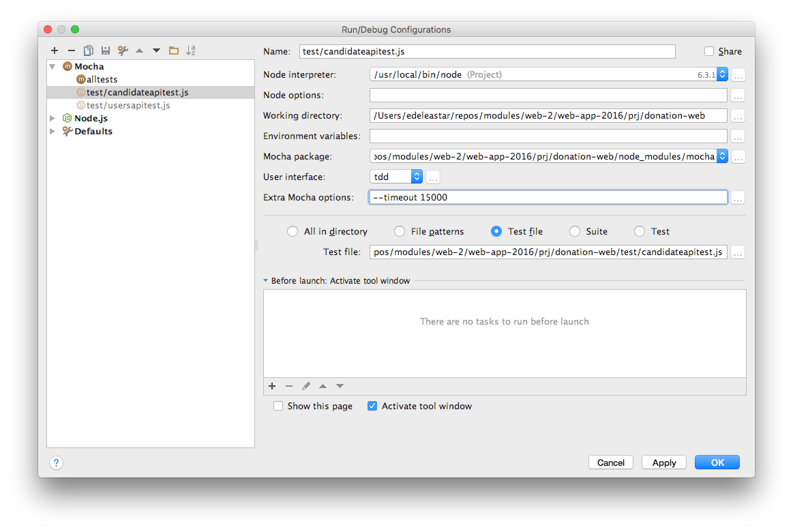Open the User interface tdd dropdown
The width and height of the screenshot is (793, 532).
417,177
